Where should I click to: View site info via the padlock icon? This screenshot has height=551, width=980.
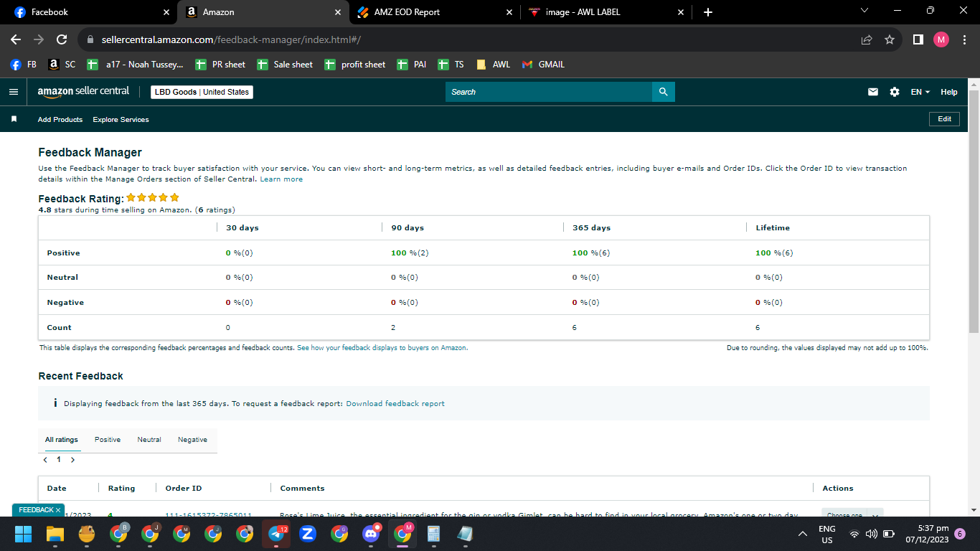[x=90, y=39]
